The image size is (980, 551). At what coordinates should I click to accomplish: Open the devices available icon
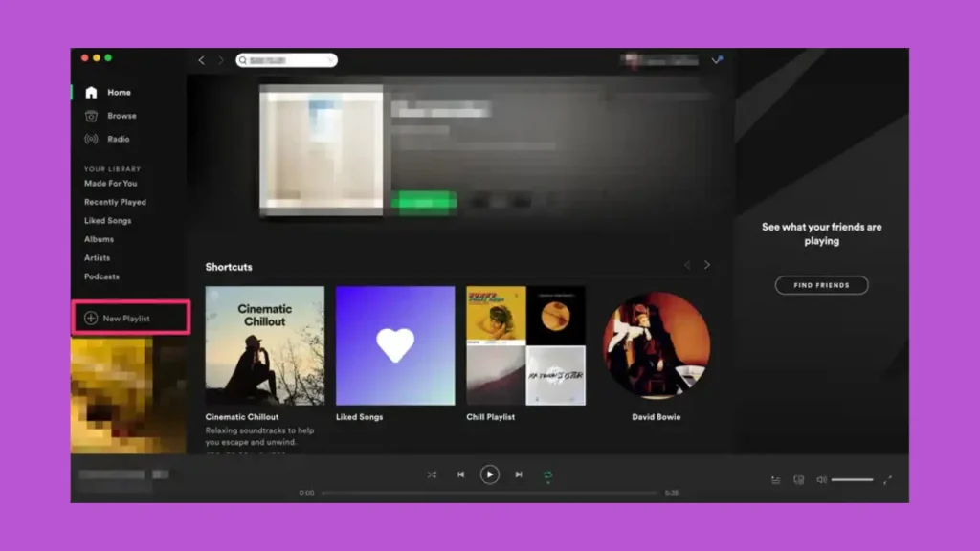coord(796,478)
